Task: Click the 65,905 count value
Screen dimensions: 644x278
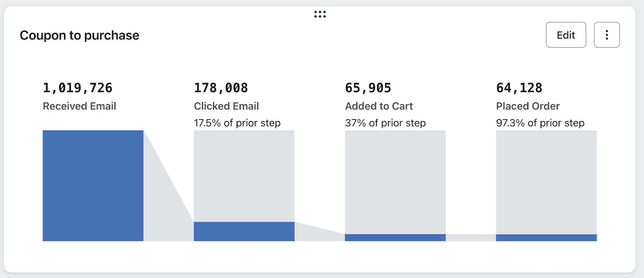Action: pyautogui.click(x=368, y=88)
